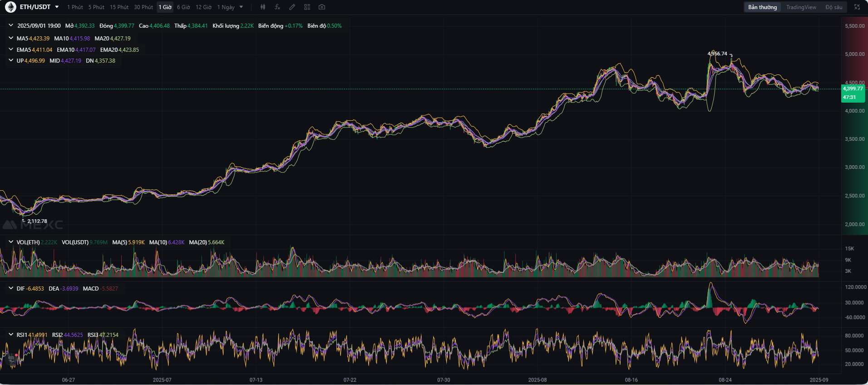
Task: Click the volume MA(20) 5.664K label
Action: pyautogui.click(x=207, y=242)
